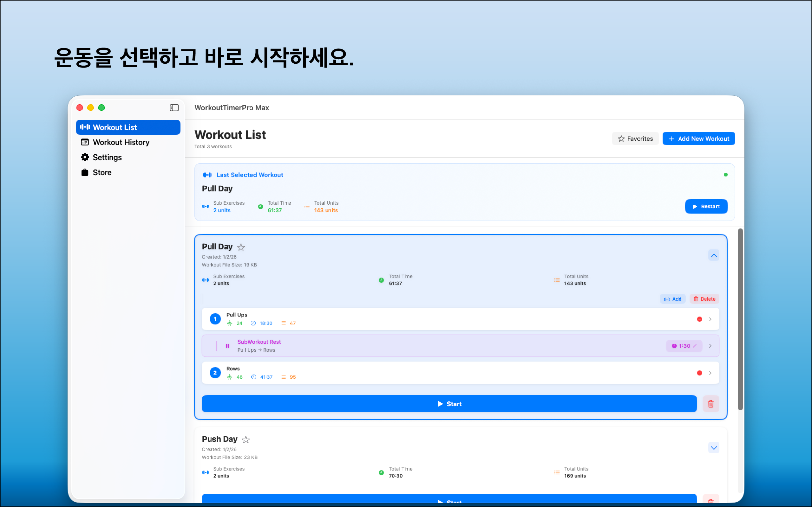Expand the Push Day workout card
The image size is (812, 507).
(x=714, y=448)
